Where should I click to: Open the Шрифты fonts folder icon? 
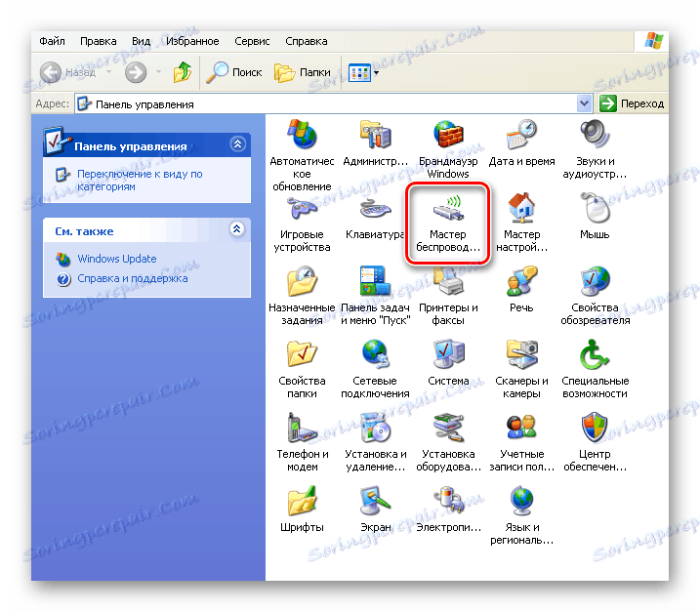(303, 501)
